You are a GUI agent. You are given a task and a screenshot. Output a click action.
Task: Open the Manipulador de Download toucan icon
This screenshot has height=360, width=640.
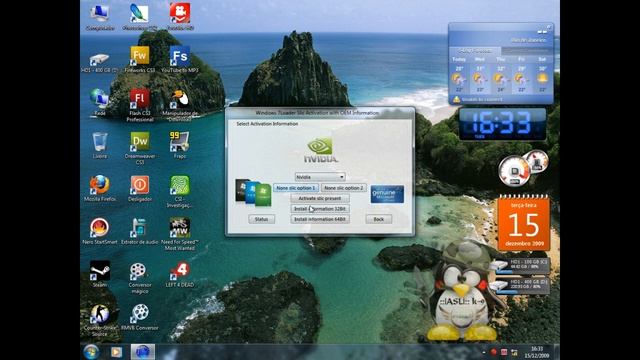pos(180,105)
